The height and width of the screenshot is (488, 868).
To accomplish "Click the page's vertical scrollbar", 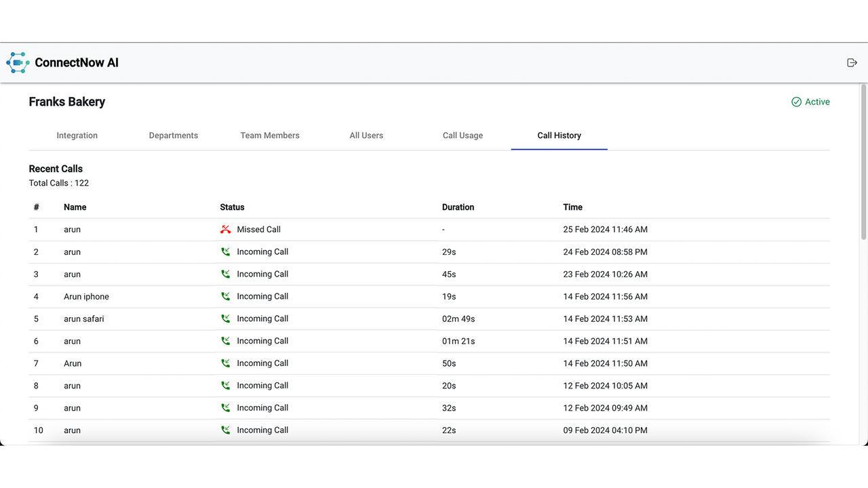I will tap(863, 162).
